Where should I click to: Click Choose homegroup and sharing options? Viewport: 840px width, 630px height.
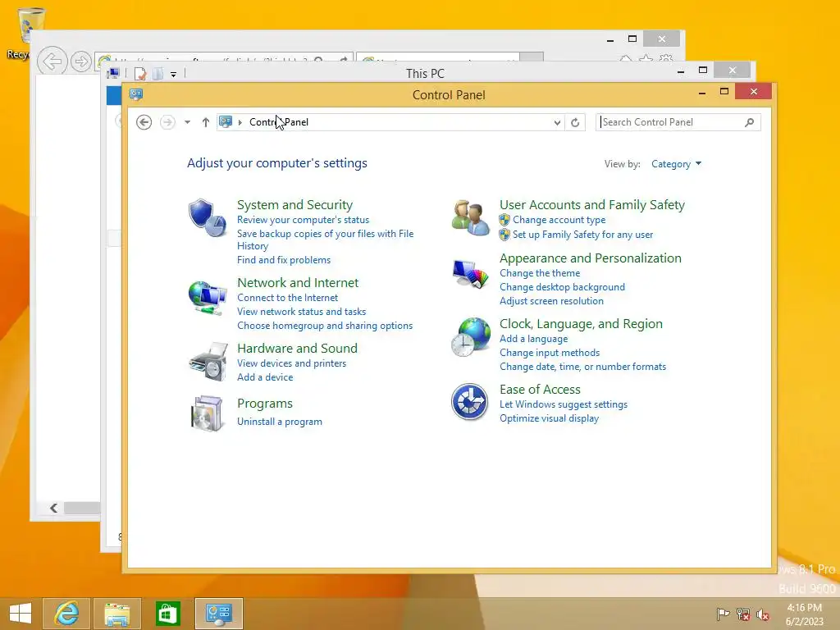tap(325, 325)
